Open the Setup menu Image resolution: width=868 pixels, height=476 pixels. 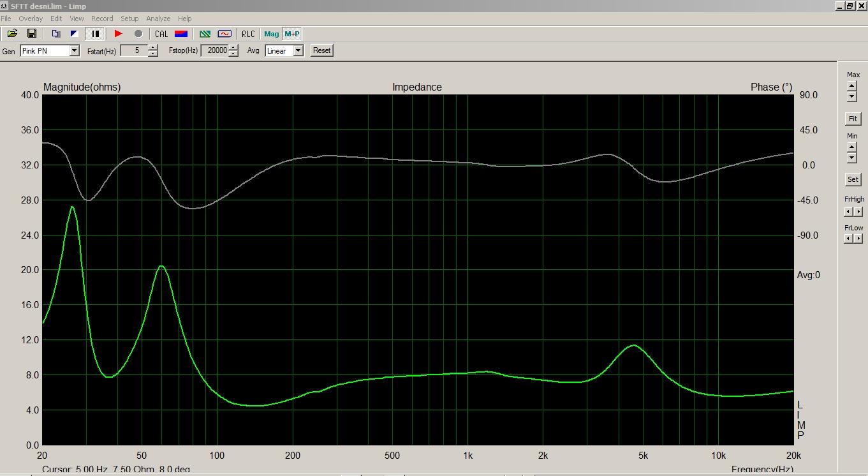[x=129, y=19]
